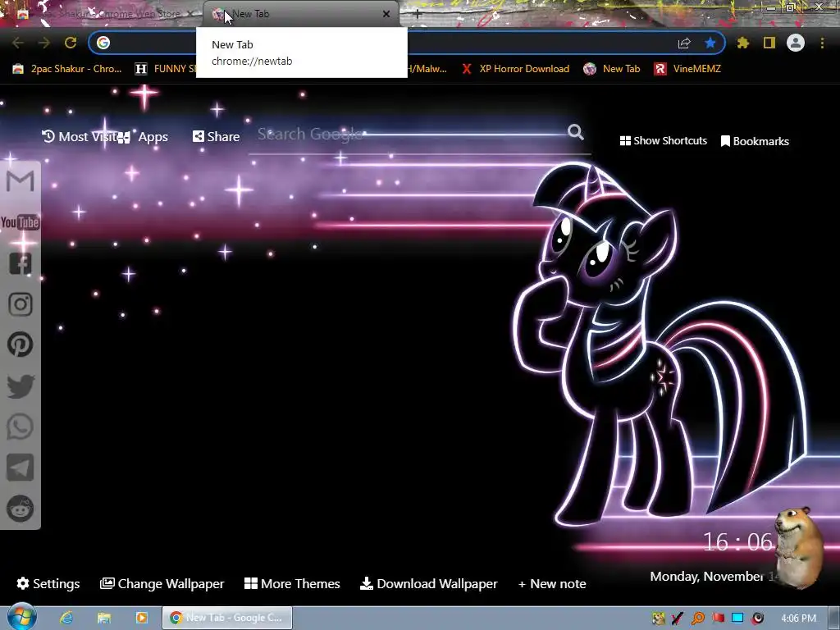Open New Tab bookmark in bookmarks bar
The image size is (840, 630).
tap(612, 69)
